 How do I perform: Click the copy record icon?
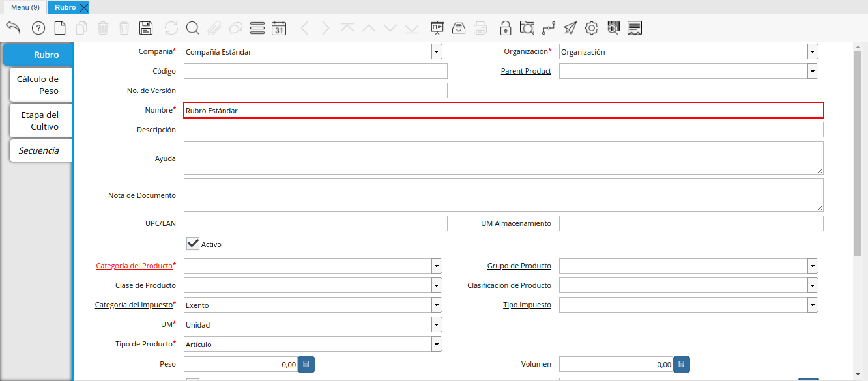pos(81,28)
